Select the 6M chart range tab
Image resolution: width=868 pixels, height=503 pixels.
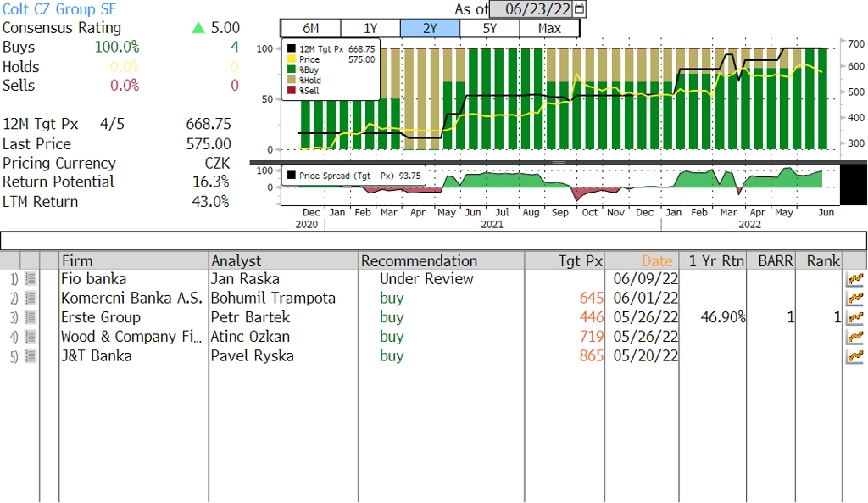point(310,28)
